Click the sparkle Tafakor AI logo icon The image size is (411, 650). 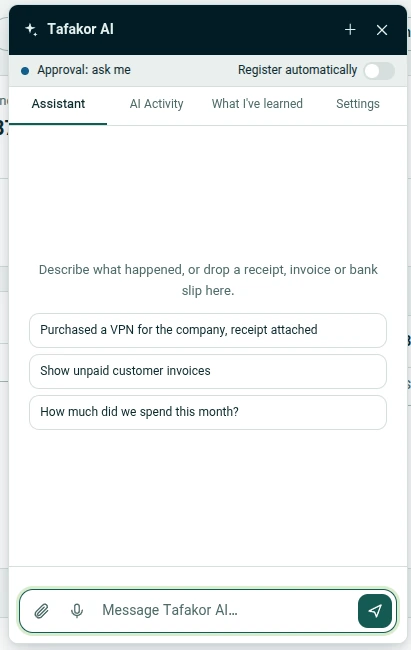click(x=31, y=29)
